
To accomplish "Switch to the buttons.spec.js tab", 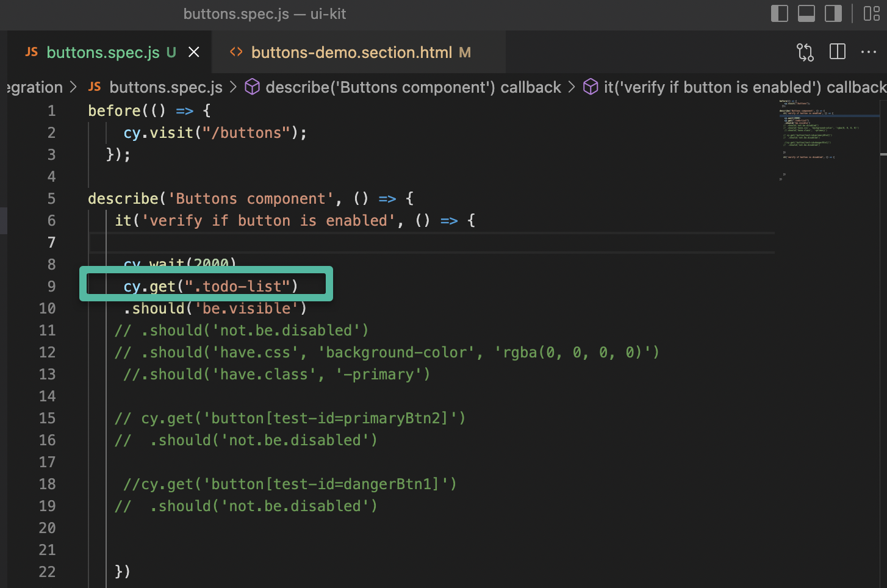I will (x=110, y=52).
